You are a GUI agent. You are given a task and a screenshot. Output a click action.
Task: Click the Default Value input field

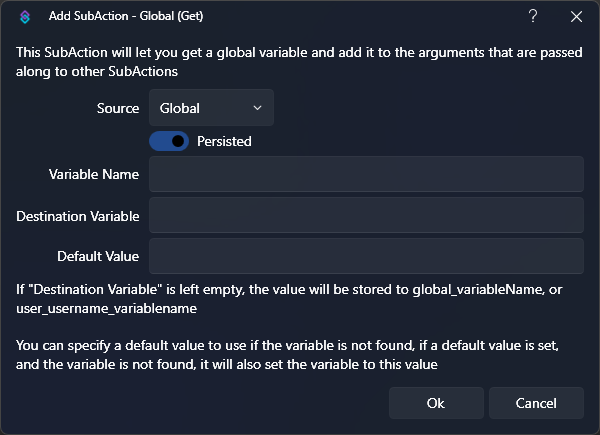tap(366, 256)
